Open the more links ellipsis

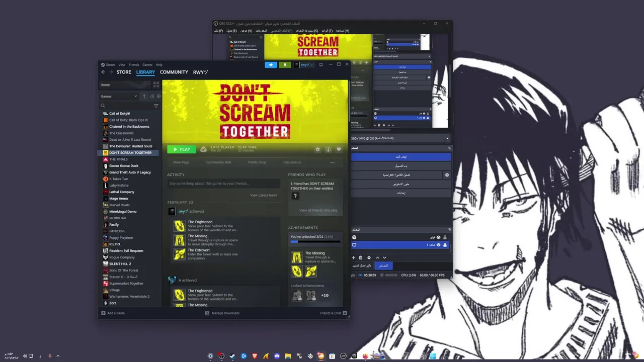tap(332, 162)
